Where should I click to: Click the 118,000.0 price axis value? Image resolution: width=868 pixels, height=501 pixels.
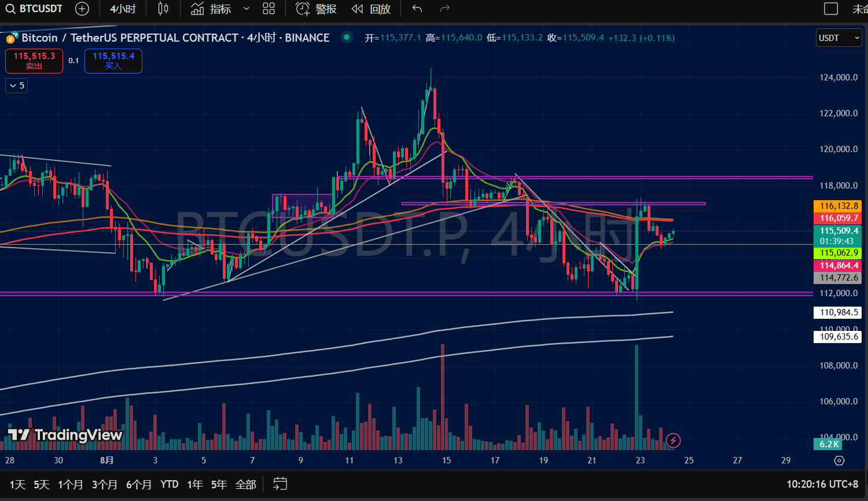tap(838, 186)
